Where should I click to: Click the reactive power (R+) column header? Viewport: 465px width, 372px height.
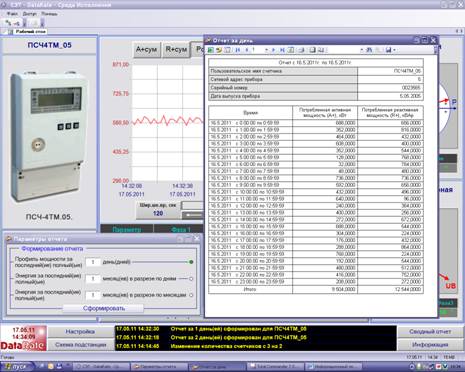(390, 113)
